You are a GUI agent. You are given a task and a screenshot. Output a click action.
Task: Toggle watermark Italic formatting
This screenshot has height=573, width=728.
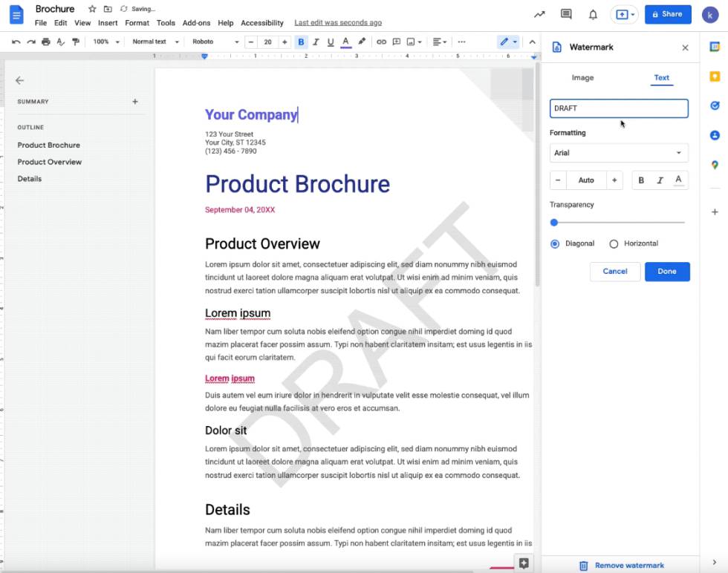pos(660,180)
